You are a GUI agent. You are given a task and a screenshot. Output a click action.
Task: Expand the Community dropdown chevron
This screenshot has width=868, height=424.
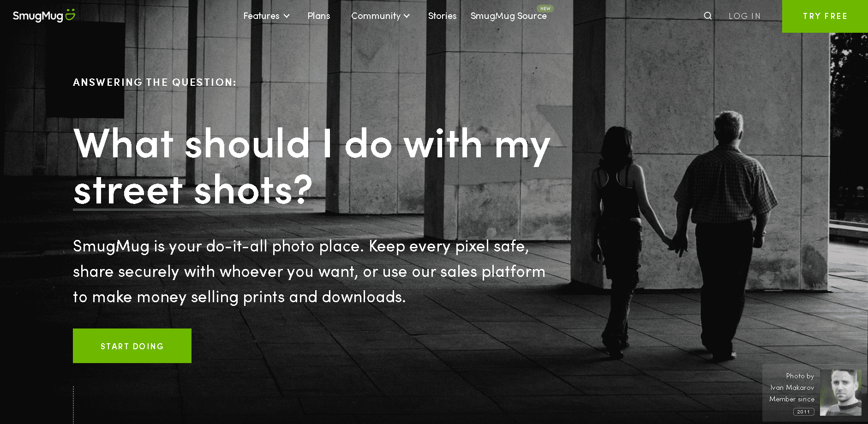(407, 16)
